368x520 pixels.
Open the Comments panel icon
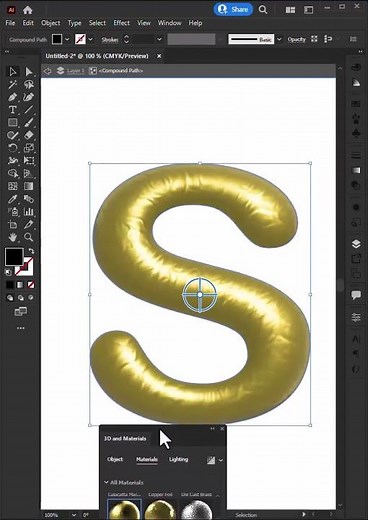(x=356, y=295)
